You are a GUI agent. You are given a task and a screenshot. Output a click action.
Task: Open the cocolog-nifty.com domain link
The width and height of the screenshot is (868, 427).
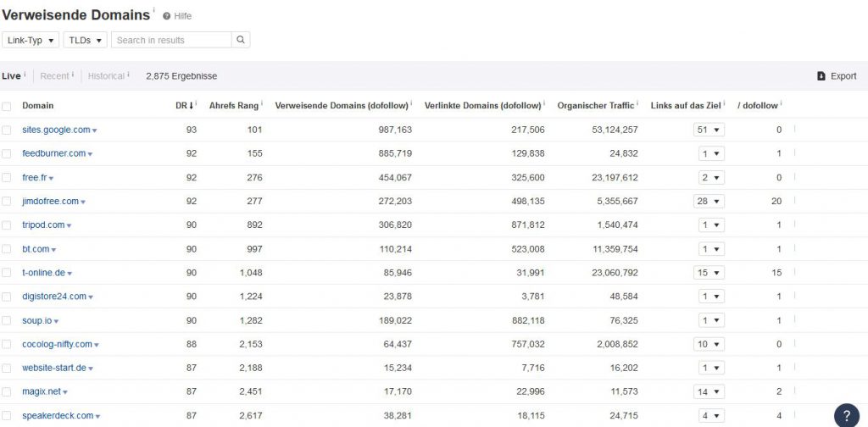[57, 344]
